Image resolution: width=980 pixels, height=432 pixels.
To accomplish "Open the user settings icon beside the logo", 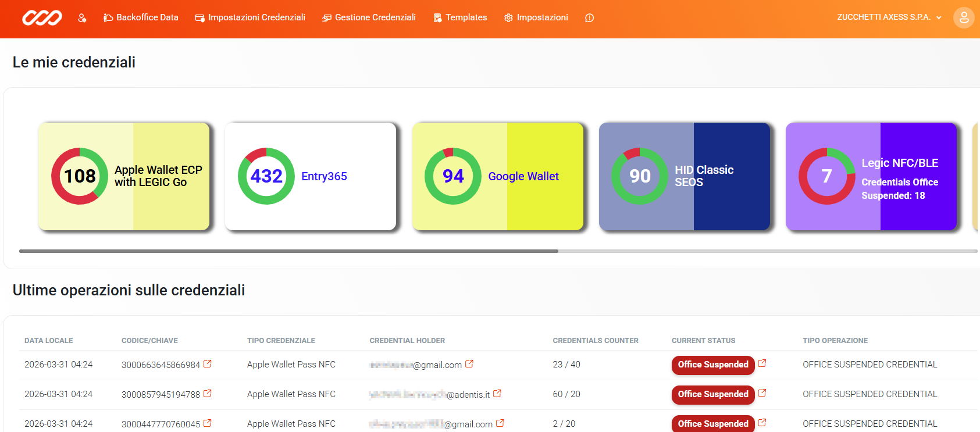I will click(x=82, y=18).
